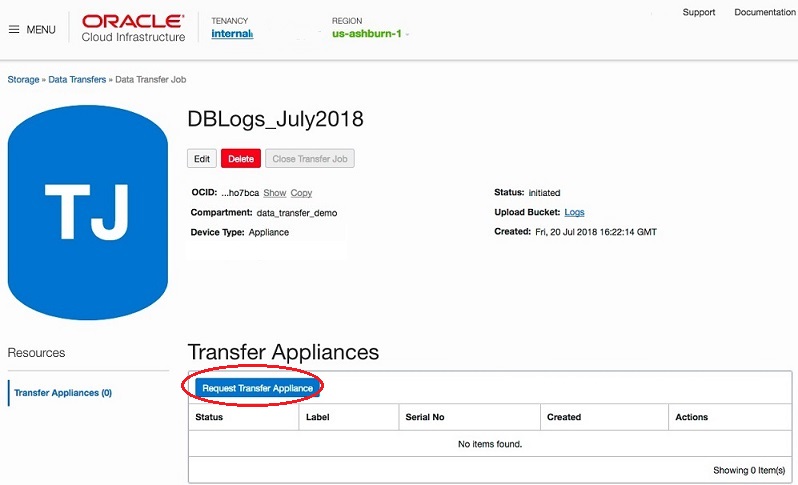Click the DBLogs_July2018 title
Screen dimensions: 798x485
275,120
